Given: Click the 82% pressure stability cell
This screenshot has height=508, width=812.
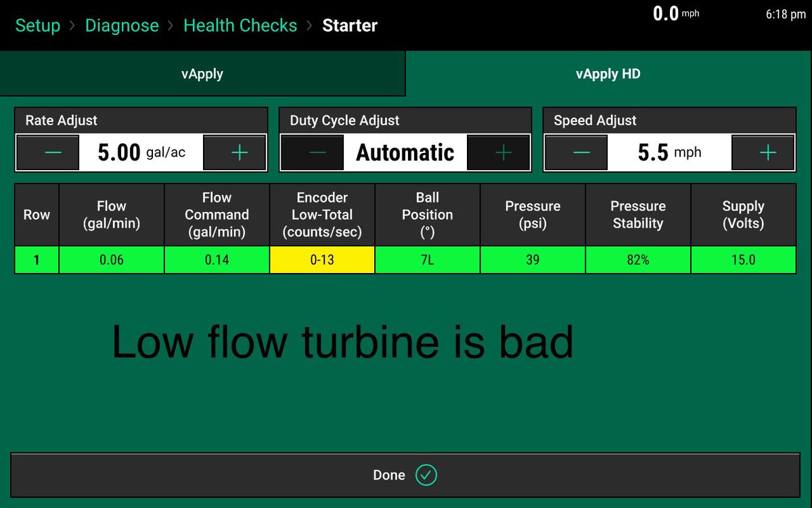Looking at the screenshot, I should point(638,260).
